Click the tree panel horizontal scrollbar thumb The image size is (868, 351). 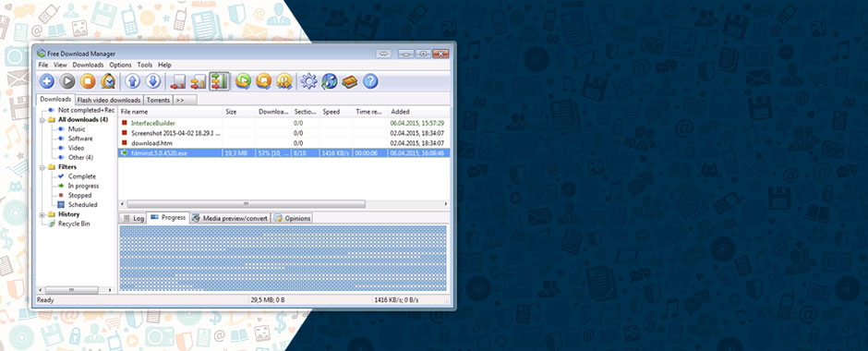point(71,290)
